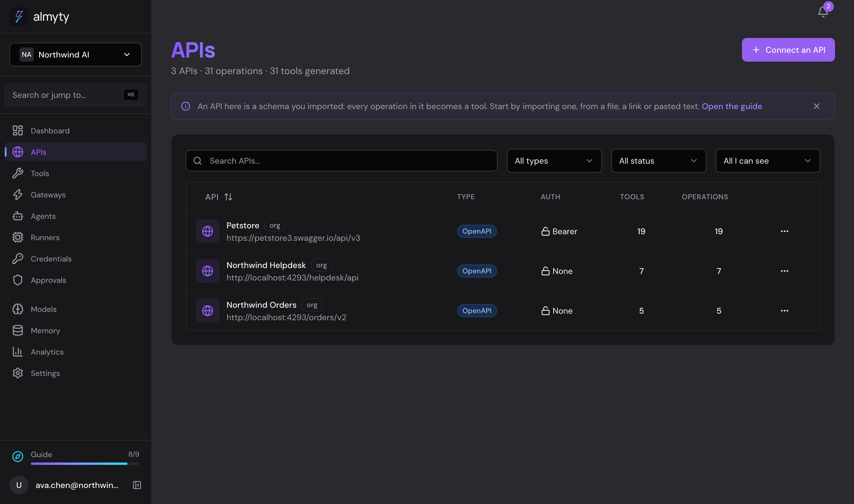Navigate to Agents
The height and width of the screenshot is (504, 854).
(x=75, y=216)
